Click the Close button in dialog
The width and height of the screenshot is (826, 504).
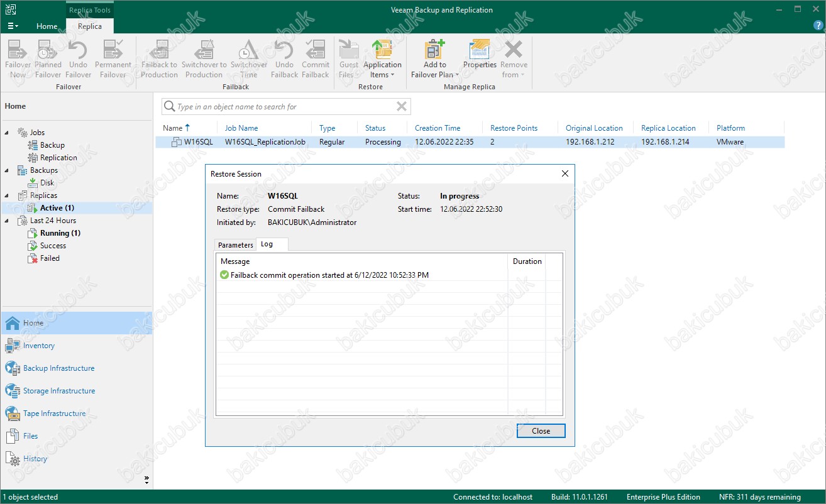point(541,431)
